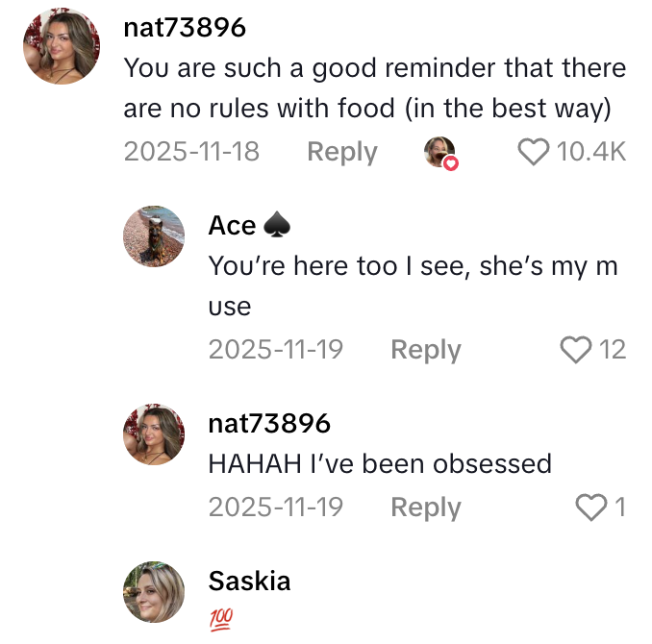652x644 pixels.
Task: Tap the 10.4K likes count
Action: [591, 152]
